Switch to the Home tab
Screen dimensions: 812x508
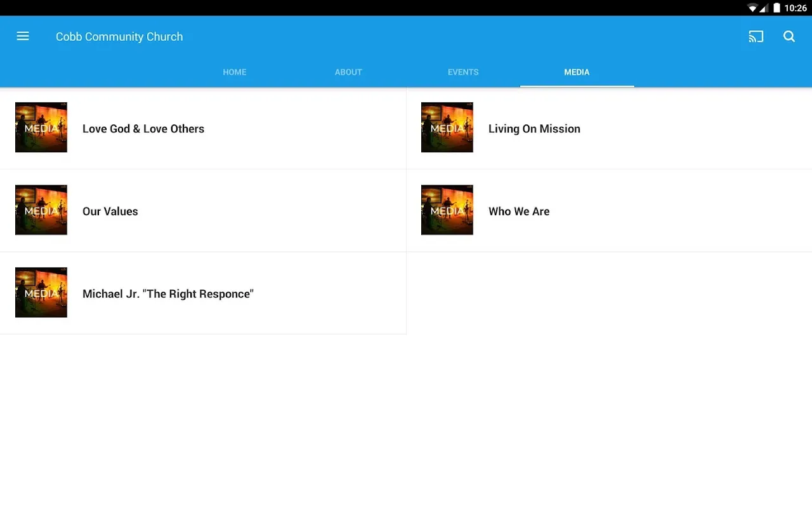(234, 72)
